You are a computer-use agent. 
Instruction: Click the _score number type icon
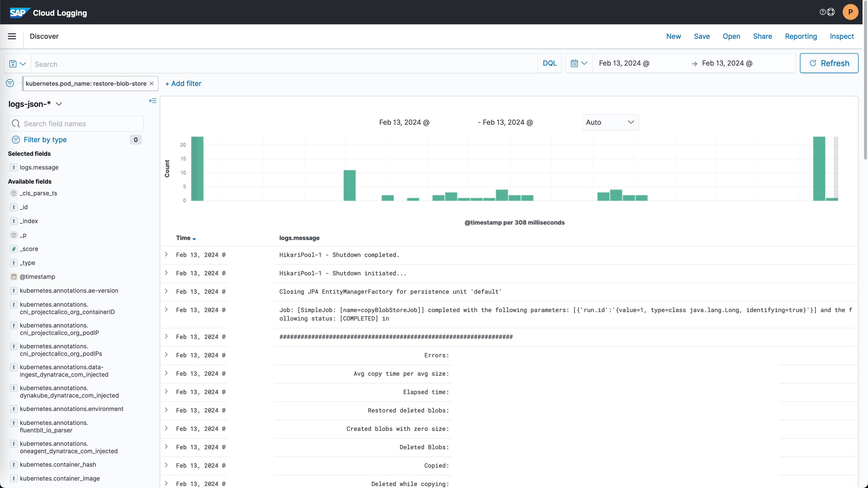click(x=14, y=249)
